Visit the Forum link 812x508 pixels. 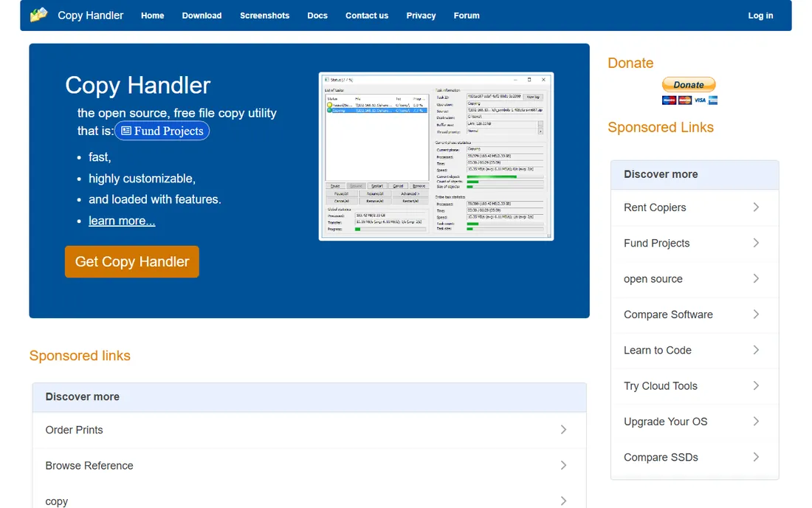tap(467, 16)
